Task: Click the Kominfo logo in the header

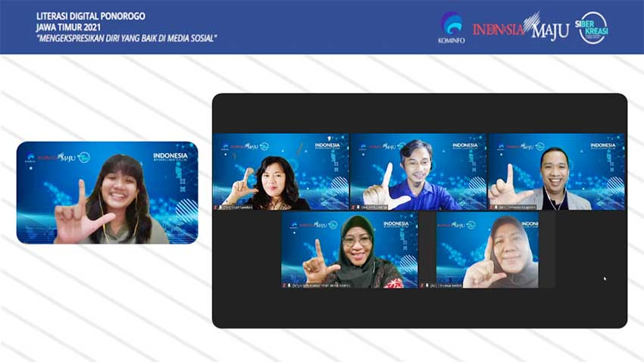Action: pyautogui.click(x=452, y=27)
